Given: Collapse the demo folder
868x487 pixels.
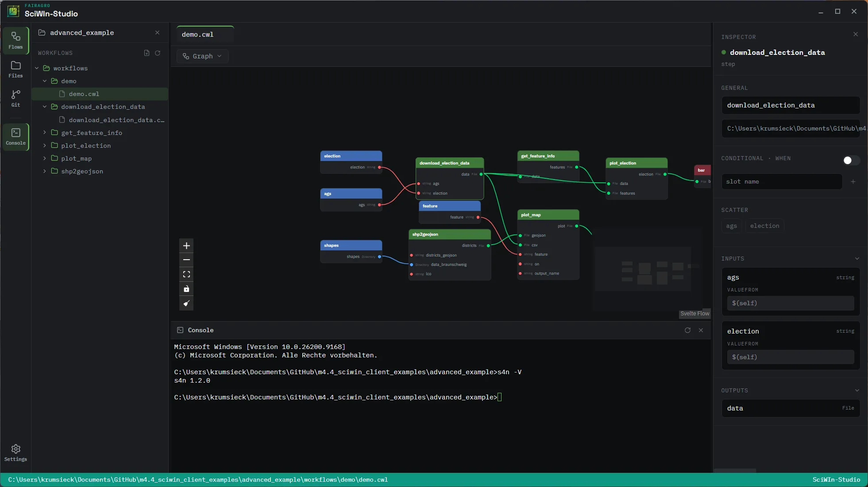Looking at the screenshot, I should [45, 81].
